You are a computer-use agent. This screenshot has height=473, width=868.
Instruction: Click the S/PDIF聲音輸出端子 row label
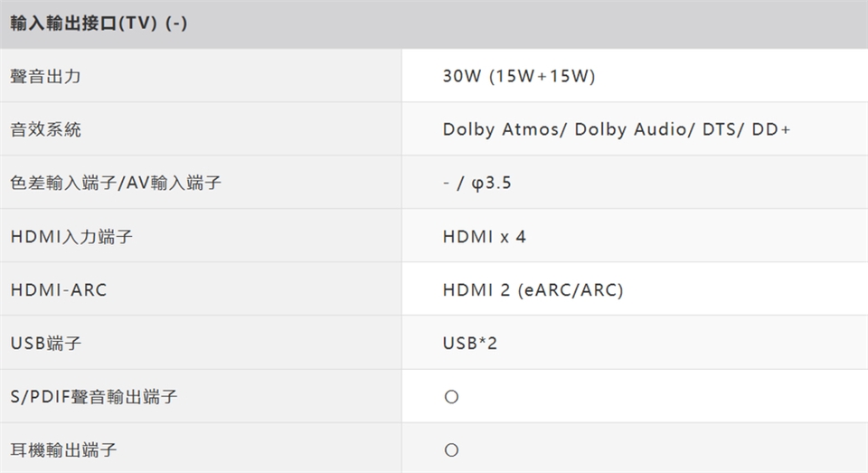point(94,396)
